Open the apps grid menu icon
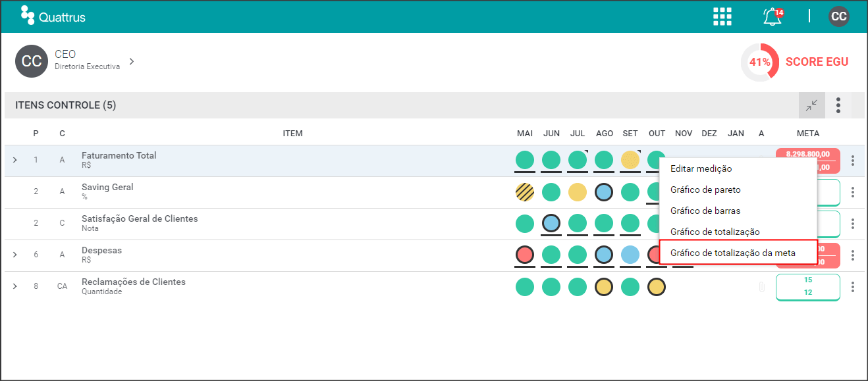 722,16
